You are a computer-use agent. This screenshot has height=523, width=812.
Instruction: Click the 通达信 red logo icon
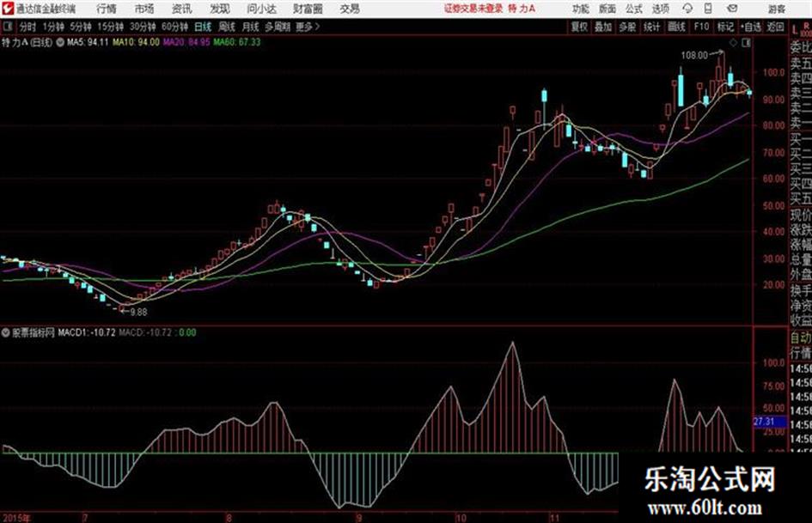8,9
